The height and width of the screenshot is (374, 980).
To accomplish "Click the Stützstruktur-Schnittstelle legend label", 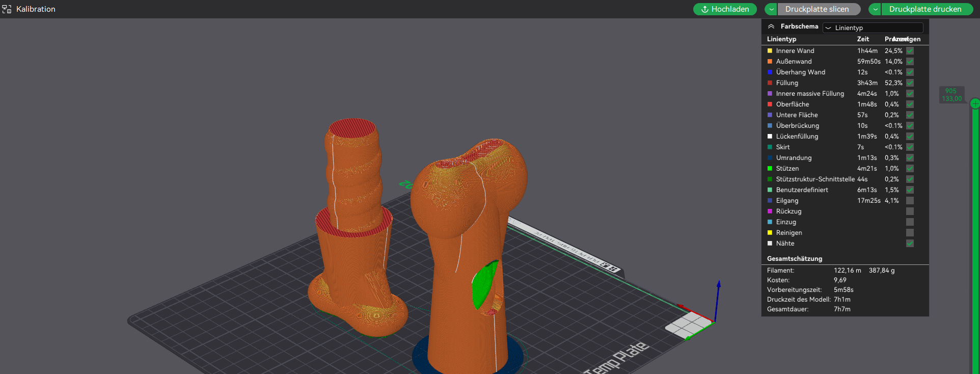I will point(815,179).
